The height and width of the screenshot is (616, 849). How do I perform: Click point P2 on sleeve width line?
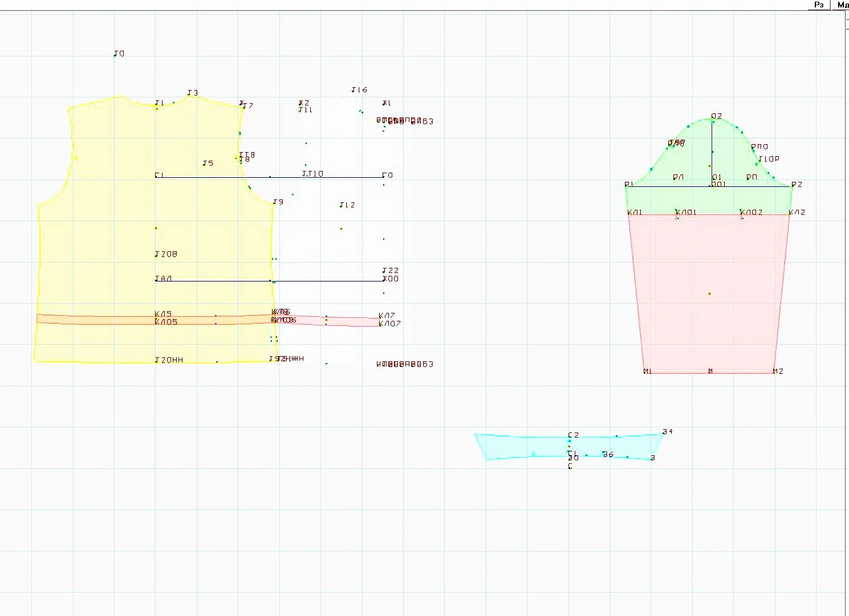(x=792, y=186)
